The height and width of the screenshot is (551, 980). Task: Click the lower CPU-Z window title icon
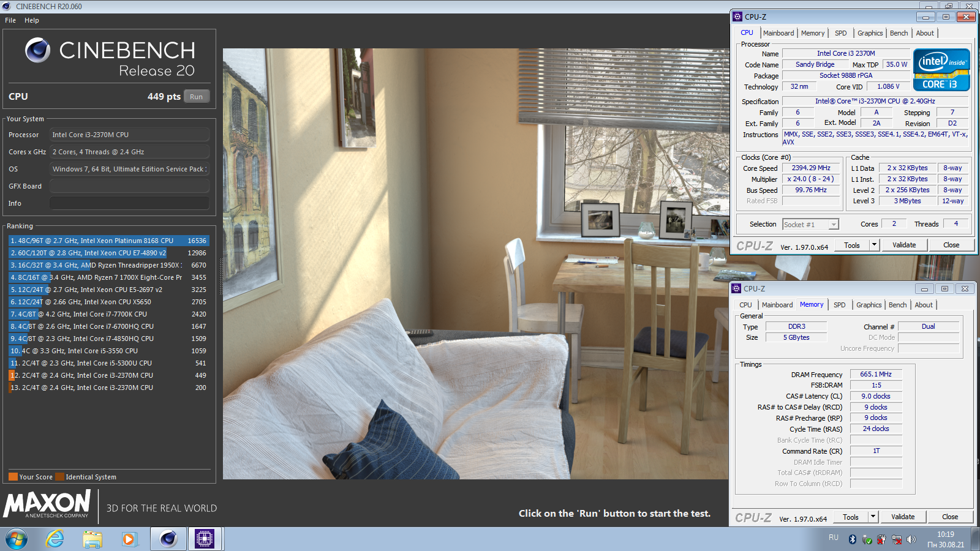pyautogui.click(x=736, y=288)
